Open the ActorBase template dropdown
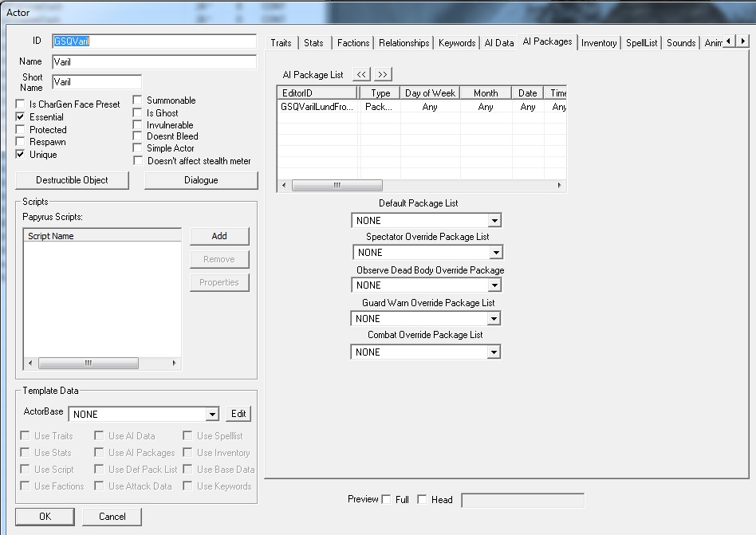756x535 pixels. (x=212, y=415)
